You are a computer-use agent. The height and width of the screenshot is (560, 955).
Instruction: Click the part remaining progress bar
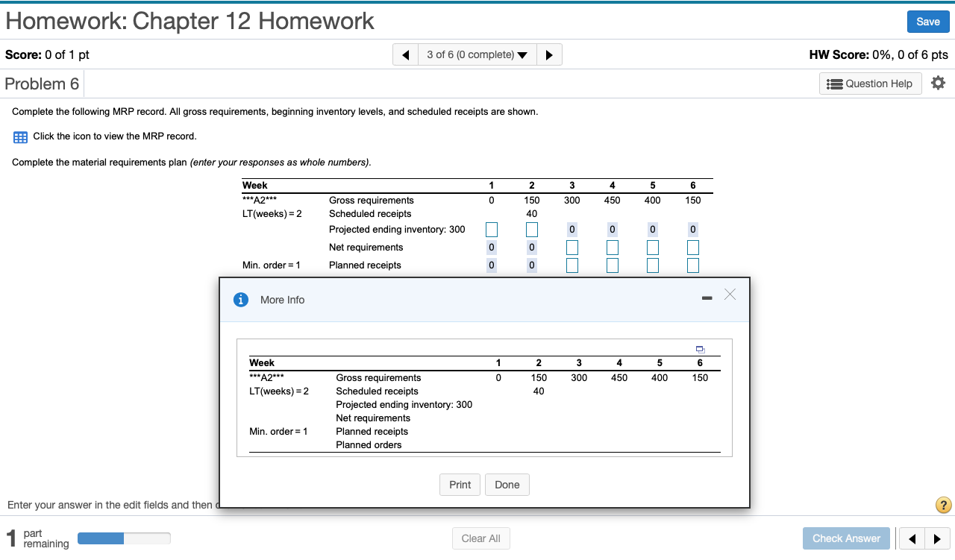click(124, 538)
